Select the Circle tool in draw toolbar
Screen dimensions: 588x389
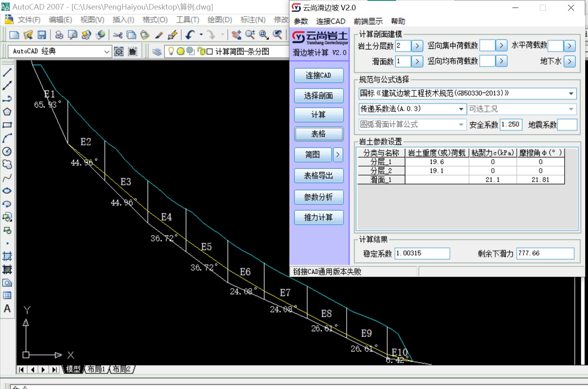[7, 151]
